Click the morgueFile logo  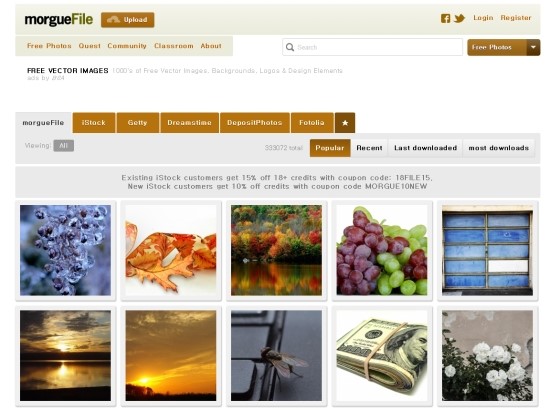[x=59, y=20]
